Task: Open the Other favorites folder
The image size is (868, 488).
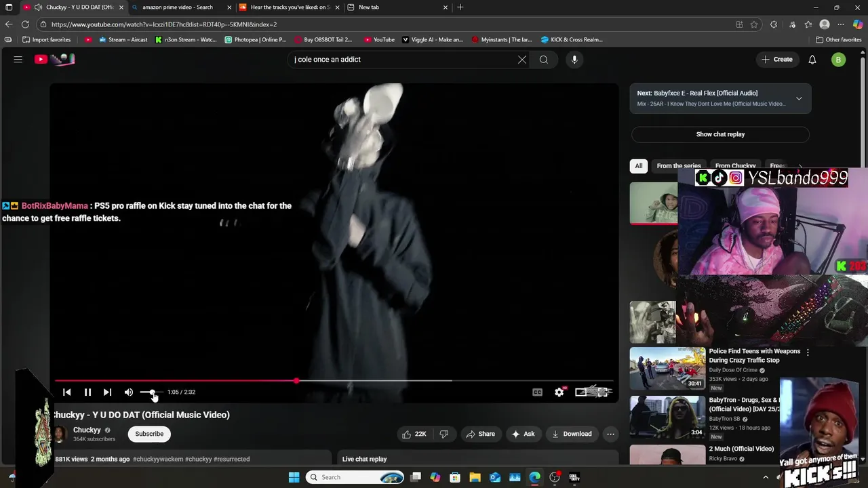Action: [x=838, y=40]
